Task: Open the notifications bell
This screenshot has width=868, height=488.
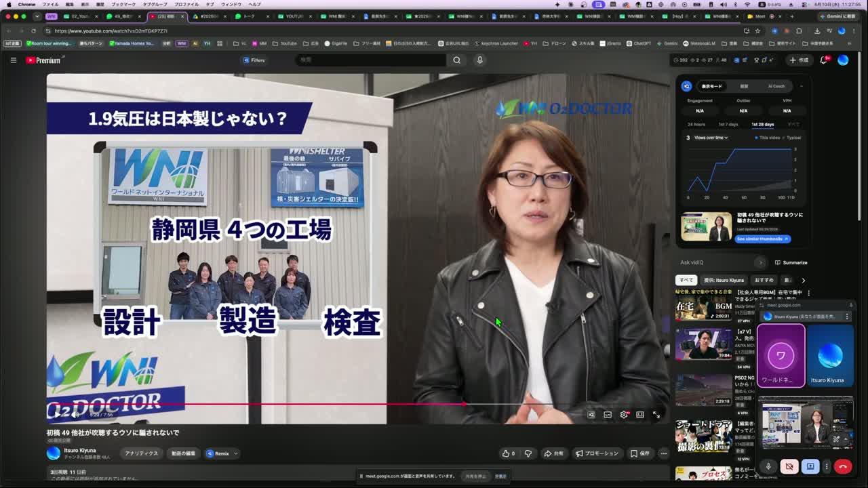Action: tap(824, 60)
